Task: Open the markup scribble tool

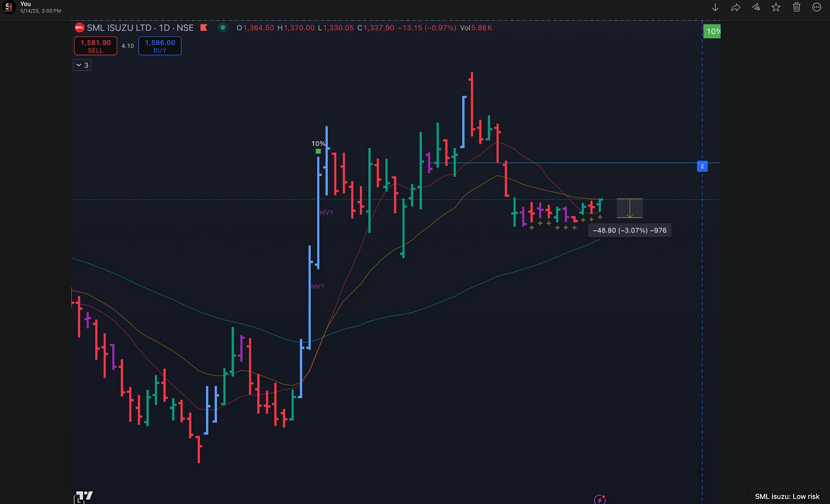Action: [x=755, y=7]
